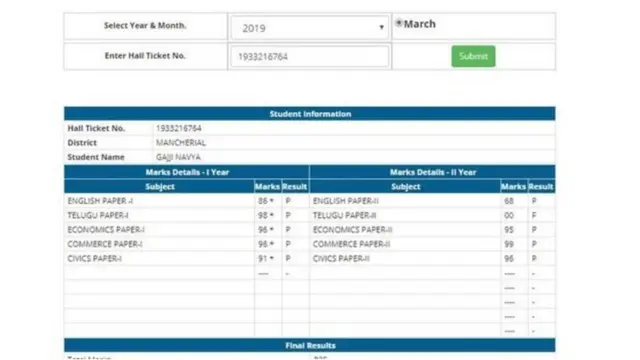The height and width of the screenshot is (360, 640).
Task: Click English Paper-II marks value 68
Action: [509, 201]
